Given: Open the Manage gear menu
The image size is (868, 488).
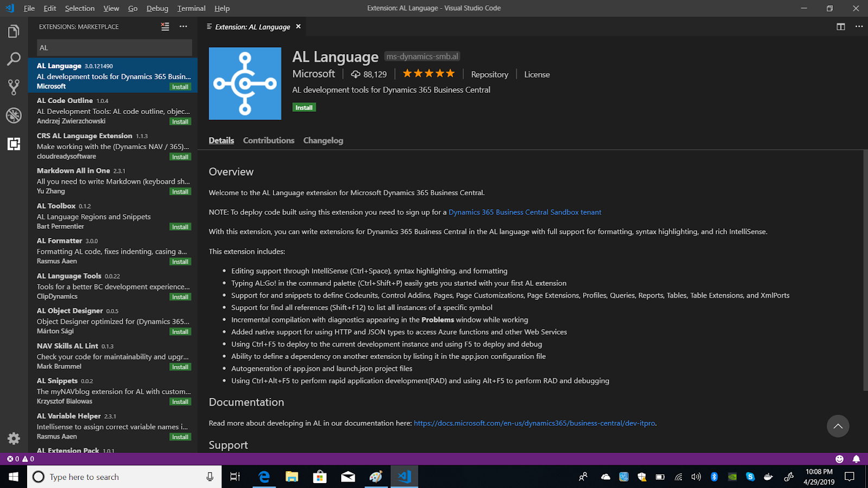Looking at the screenshot, I should pyautogui.click(x=14, y=438).
